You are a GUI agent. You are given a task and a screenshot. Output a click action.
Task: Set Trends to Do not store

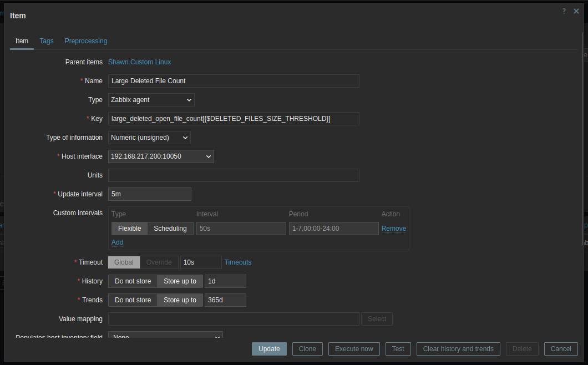pyautogui.click(x=133, y=300)
